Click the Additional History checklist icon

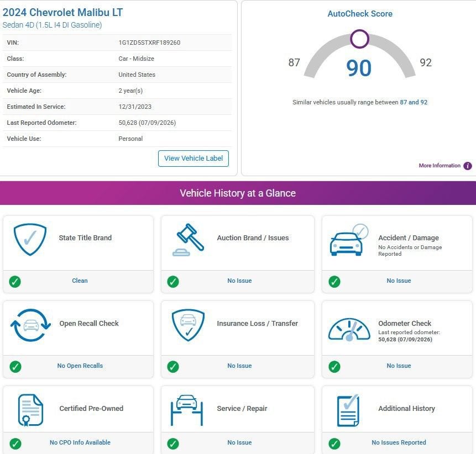point(348,410)
